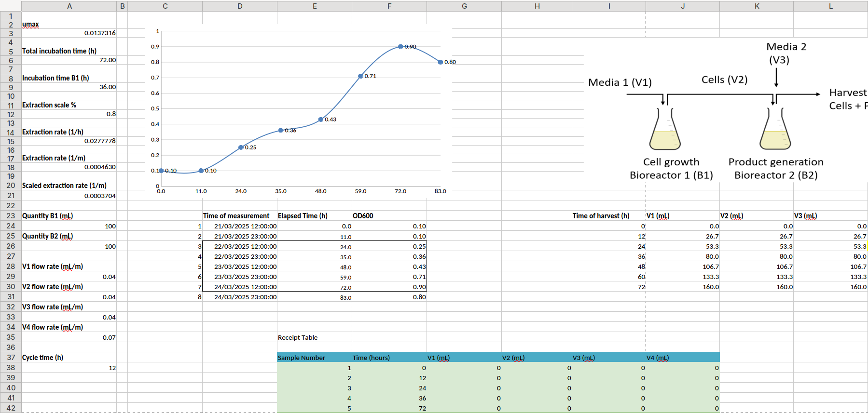Click the 0.80 final data point in chart
This screenshot has width=868, height=413.
tap(441, 62)
